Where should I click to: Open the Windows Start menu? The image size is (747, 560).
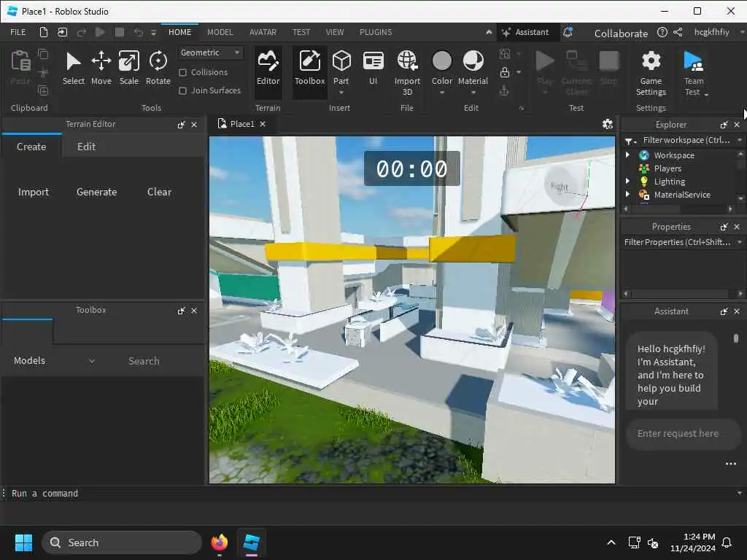point(23,542)
